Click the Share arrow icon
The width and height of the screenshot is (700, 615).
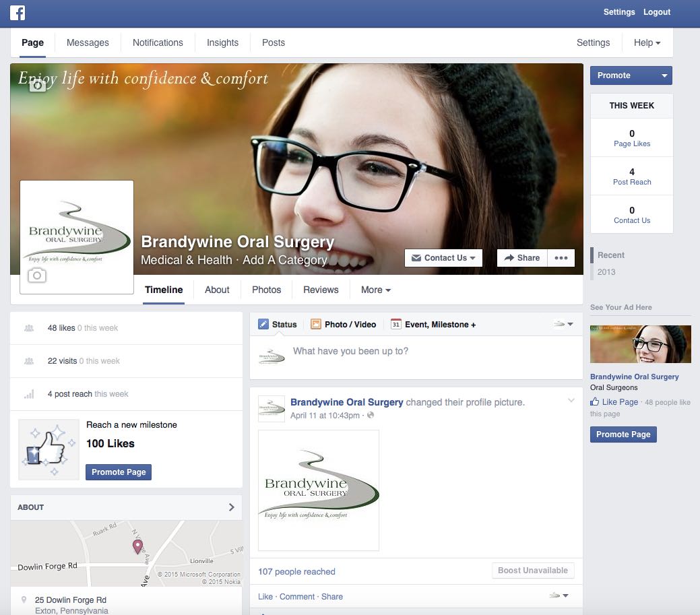click(x=509, y=257)
